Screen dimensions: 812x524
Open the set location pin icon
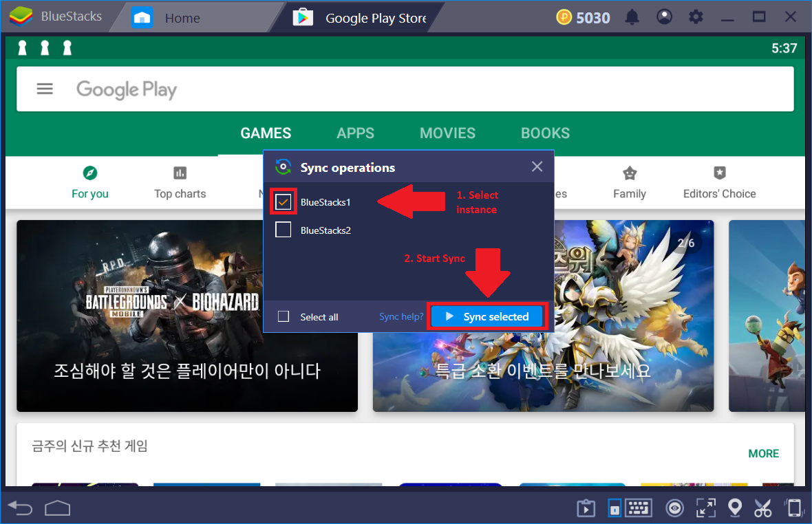735,508
